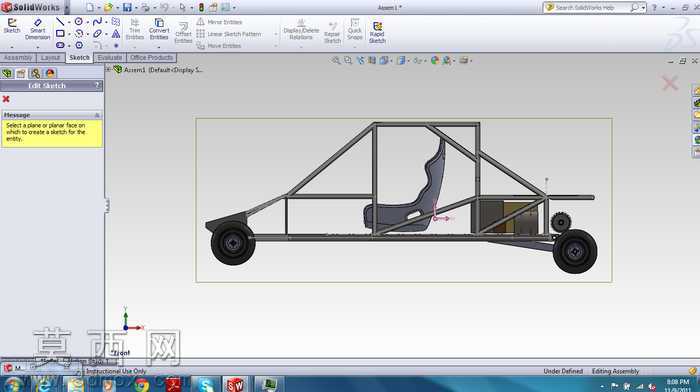Screen dimensions: 700x392
Task: Click the left panel collapse handle
Action: pos(107,205)
